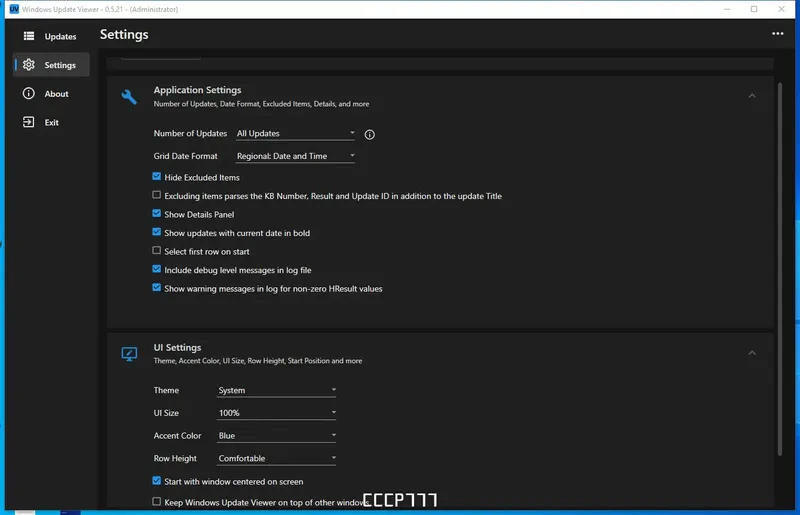Screen dimensions: 800x515
Task: Click the info icon beside Number of Updates
Action: [x=369, y=134]
